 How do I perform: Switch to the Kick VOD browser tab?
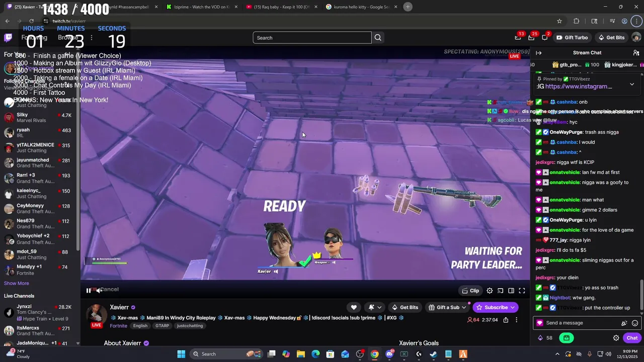[201, 7]
